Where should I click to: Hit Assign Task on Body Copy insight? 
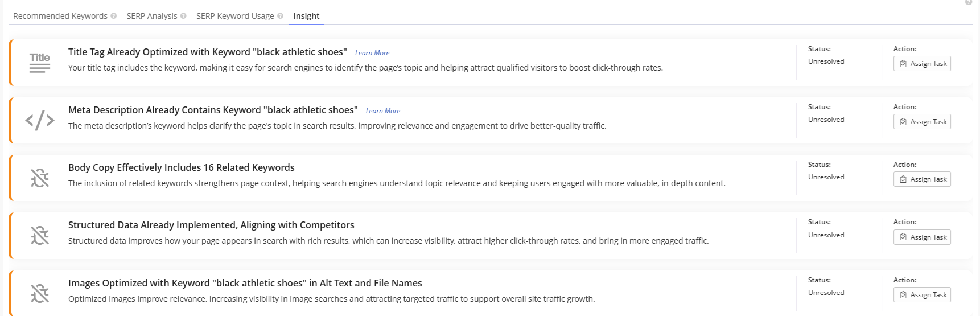922,179
